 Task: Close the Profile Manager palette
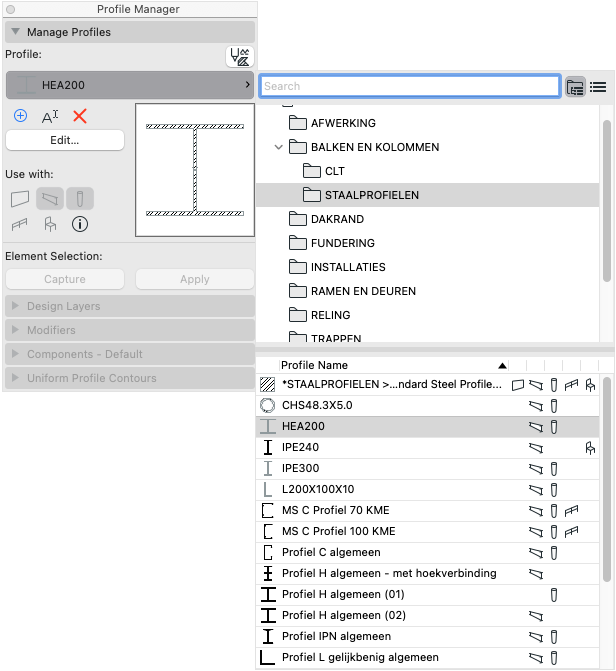(10, 9)
